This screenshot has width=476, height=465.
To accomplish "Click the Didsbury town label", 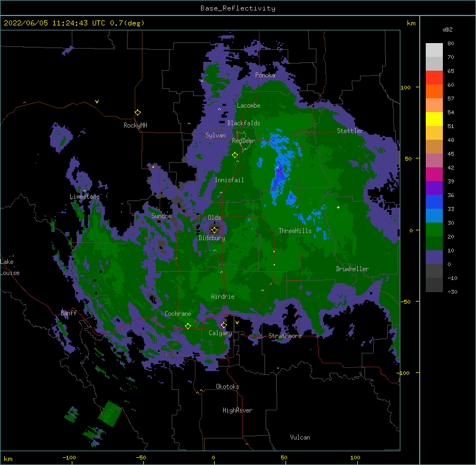I will pyautogui.click(x=212, y=238).
